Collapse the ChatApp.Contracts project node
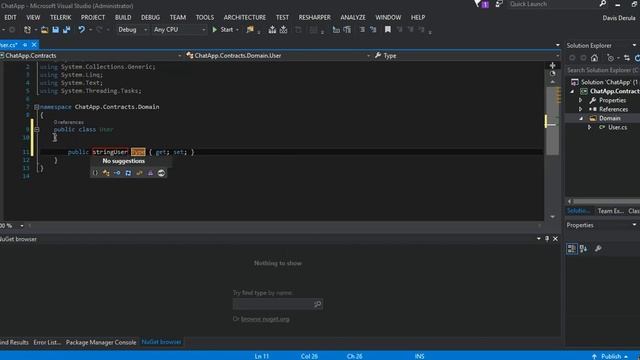Image resolution: width=640 pixels, height=360 pixels. pos(572,91)
